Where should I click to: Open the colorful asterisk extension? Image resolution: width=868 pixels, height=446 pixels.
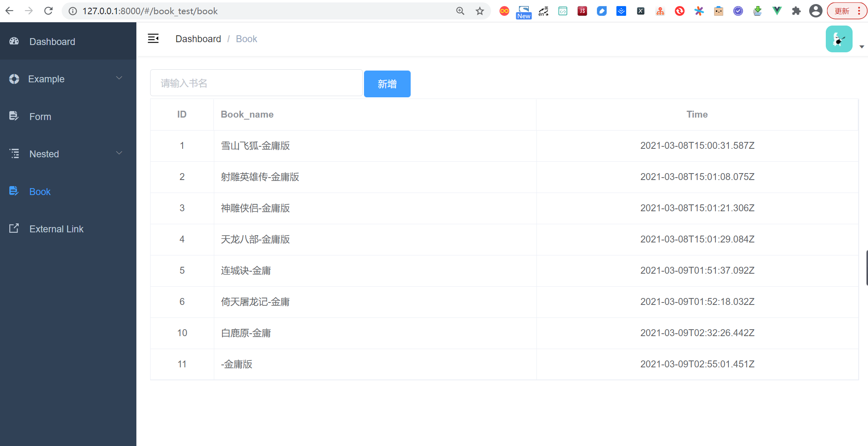tap(699, 11)
